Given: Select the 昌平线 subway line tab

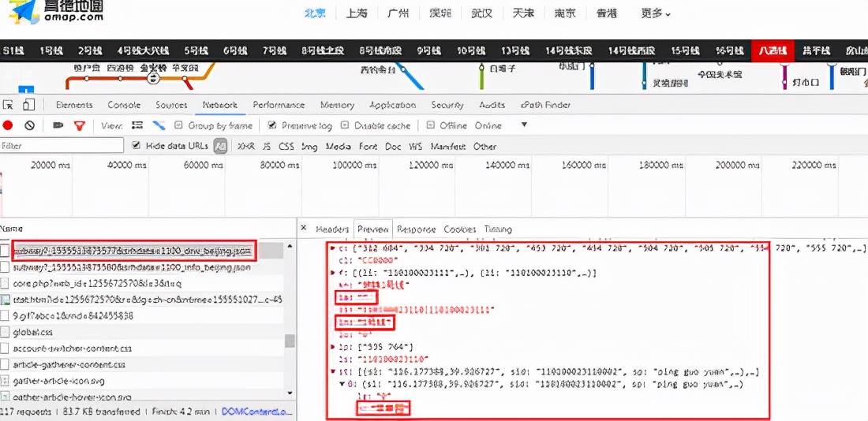Looking at the screenshot, I should tap(816, 51).
